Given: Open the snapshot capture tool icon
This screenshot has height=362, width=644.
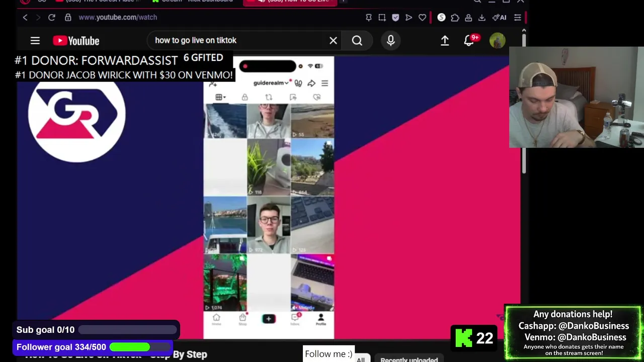Looking at the screenshot, I should pyautogui.click(x=382, y=17).
